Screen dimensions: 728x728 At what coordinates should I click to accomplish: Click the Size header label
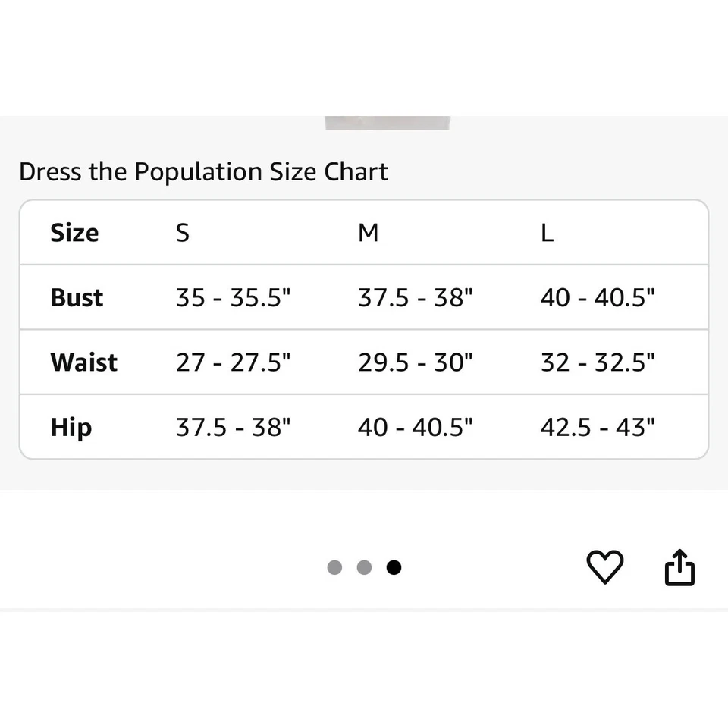(x=74, y=233)
